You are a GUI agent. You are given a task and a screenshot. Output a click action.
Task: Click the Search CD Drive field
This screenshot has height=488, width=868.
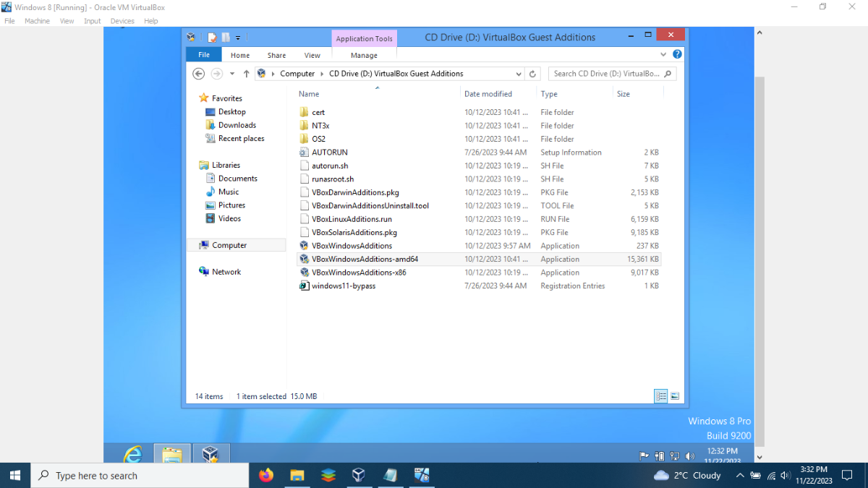click(612, 74)
